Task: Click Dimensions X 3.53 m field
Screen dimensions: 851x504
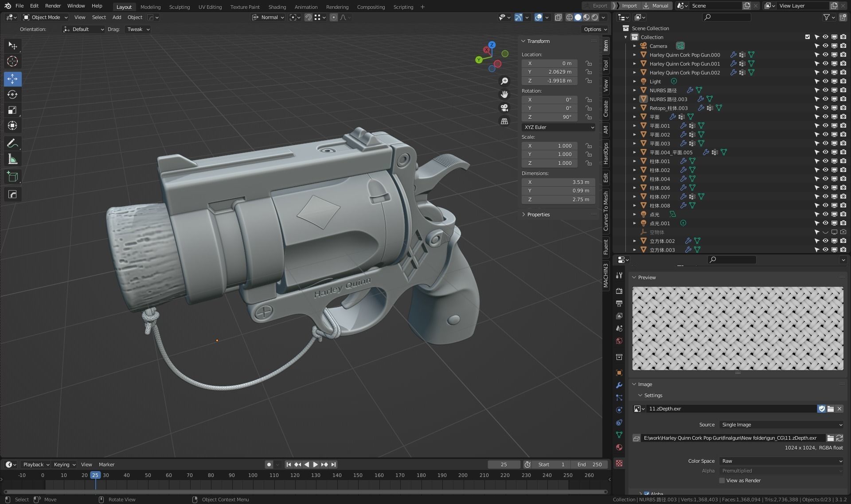Action: pyautogui.click(x=558, y=182)
